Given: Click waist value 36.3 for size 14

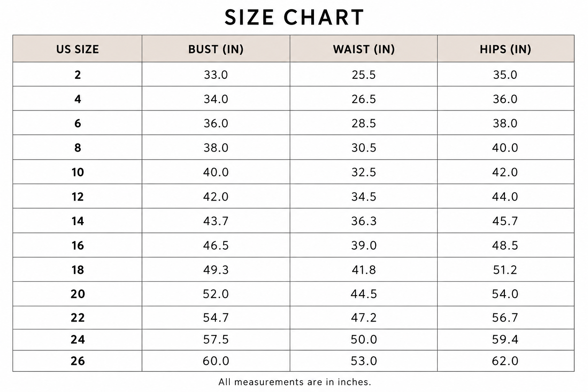Looking at the screenshot, I should pyautogui.click(x=364, y=221).
